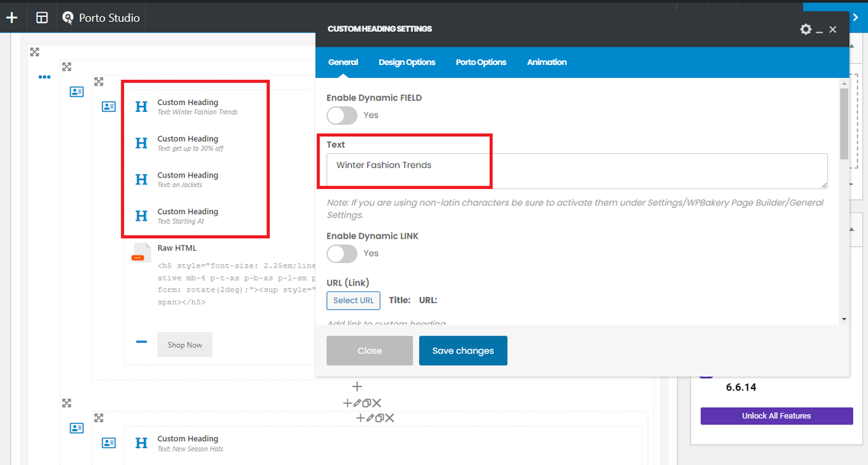Toggle Enable Dynamic FIELD switch
Viewport: 868px width, 465px height.
tap(342, 115)
